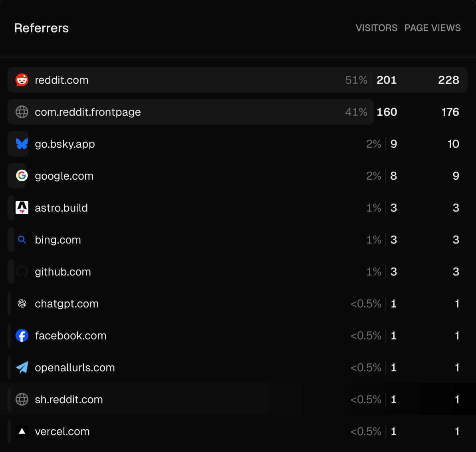Click the Facebook logo icon
This screenshot has height=452, width=476.
click(22, 335)
